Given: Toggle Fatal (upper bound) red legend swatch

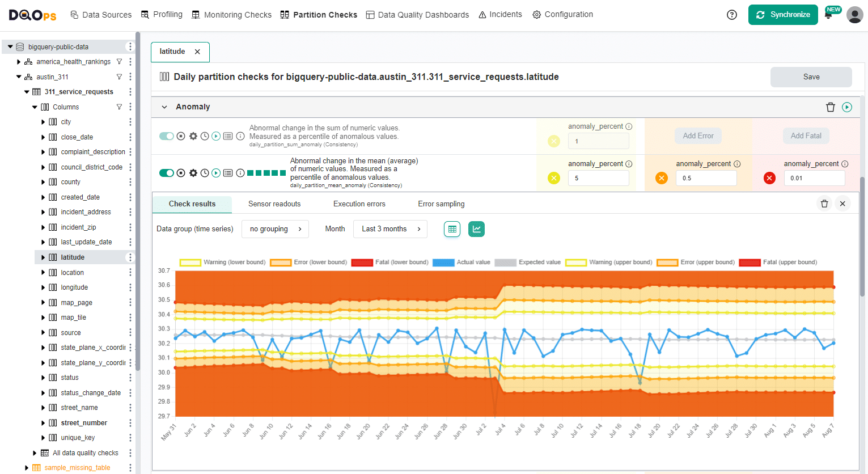Looking at the screenshot, I should click(750, 263).
